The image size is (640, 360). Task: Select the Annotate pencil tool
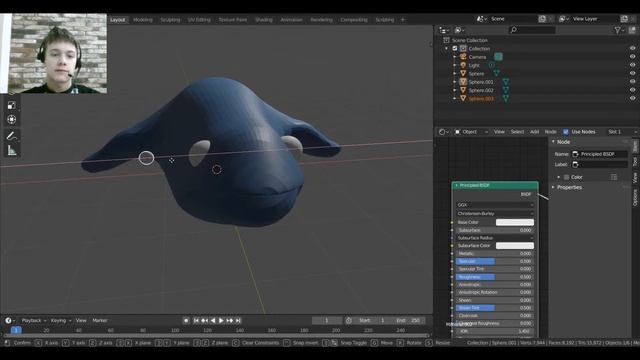pos(11,136)
